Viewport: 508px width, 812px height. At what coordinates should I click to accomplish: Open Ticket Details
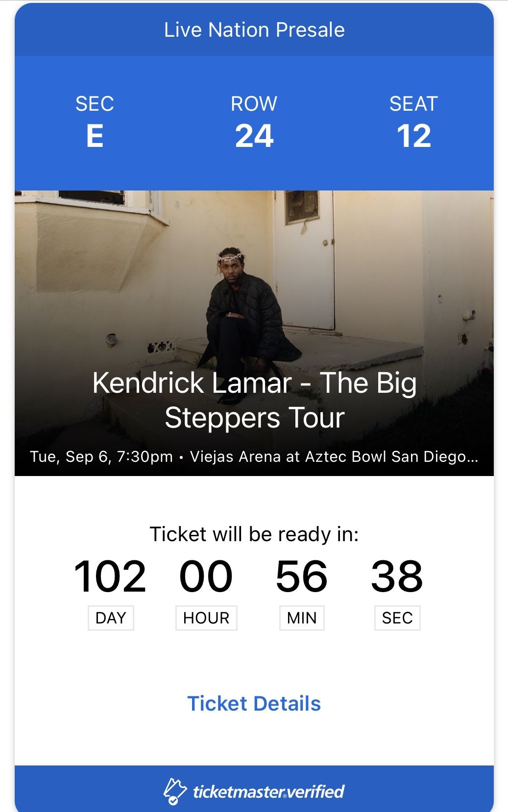[254, 704]
